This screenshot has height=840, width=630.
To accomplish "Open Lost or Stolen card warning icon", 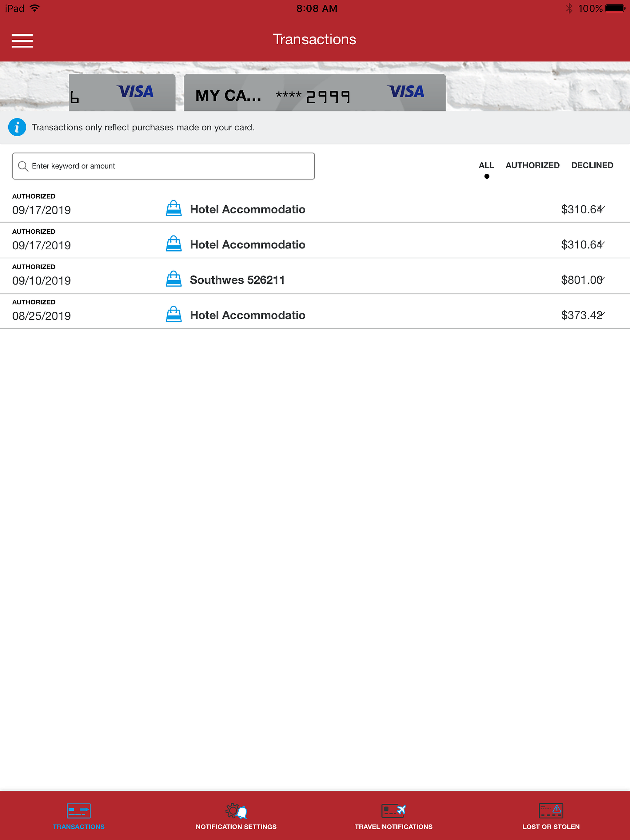I will click(551, 810).
